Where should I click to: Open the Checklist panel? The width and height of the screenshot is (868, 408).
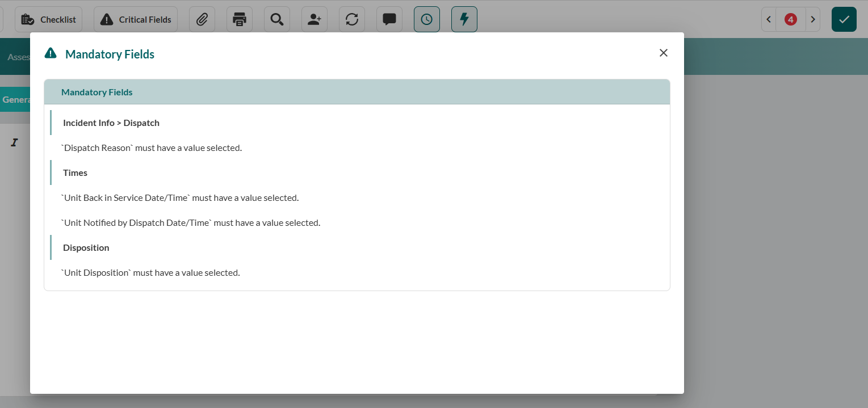pyautogui.click(x=48, y=19)
